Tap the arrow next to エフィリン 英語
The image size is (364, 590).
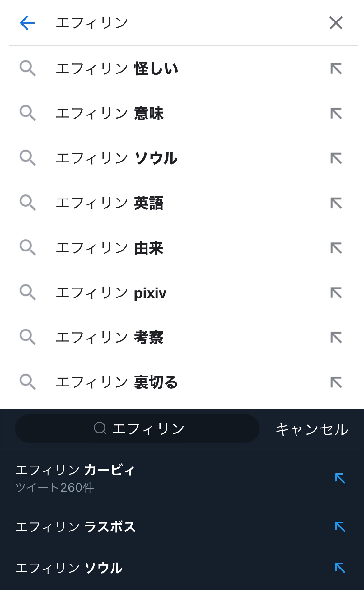(336, 203)
